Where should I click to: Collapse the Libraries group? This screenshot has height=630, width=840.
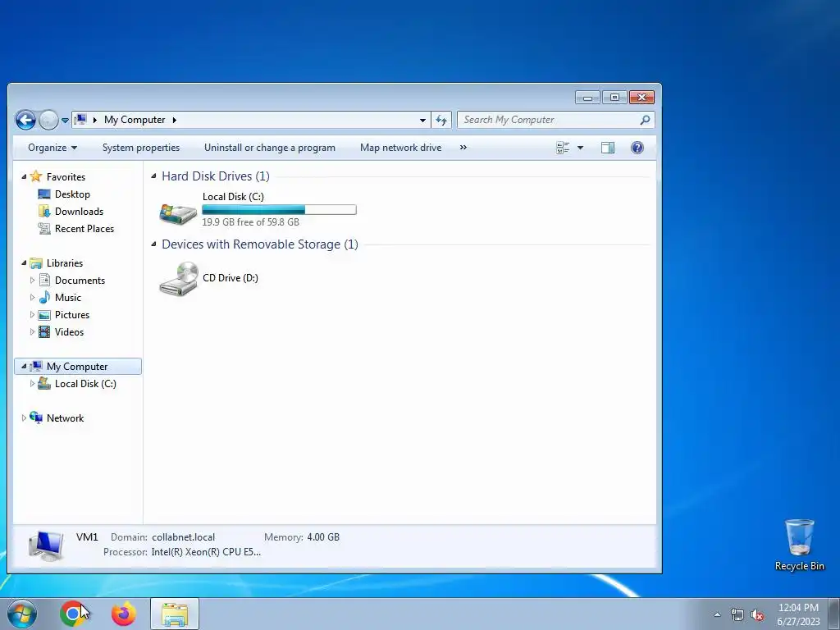(x=24, y=263)
